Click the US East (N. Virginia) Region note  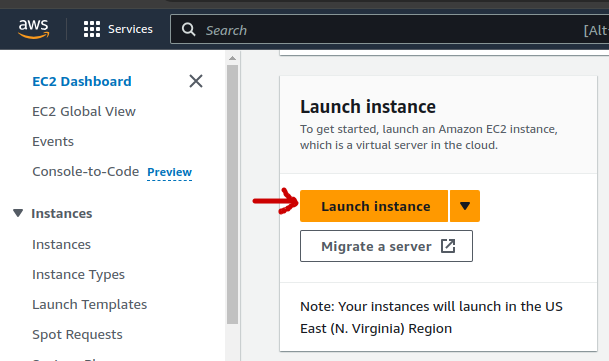432,317
